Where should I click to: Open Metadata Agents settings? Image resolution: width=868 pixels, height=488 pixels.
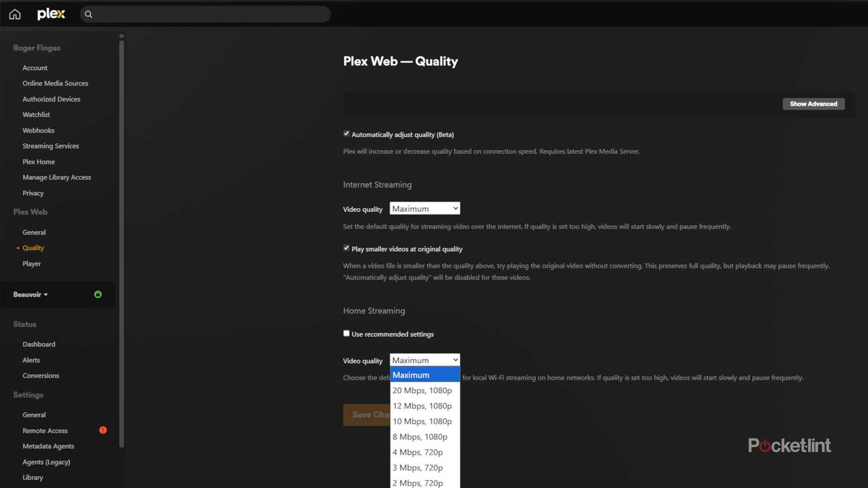tap(48, 446)
